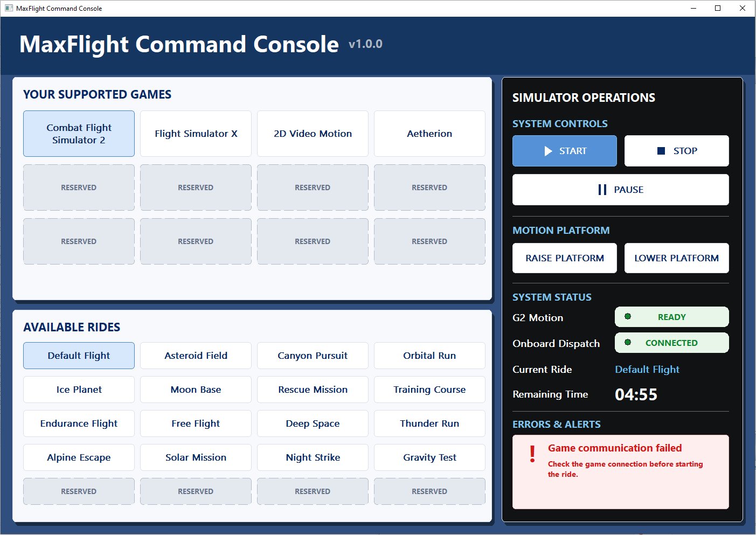Select the Alpine Escape ride
Image resolution: width=756 pixels, height=535 pixels.
79,457
